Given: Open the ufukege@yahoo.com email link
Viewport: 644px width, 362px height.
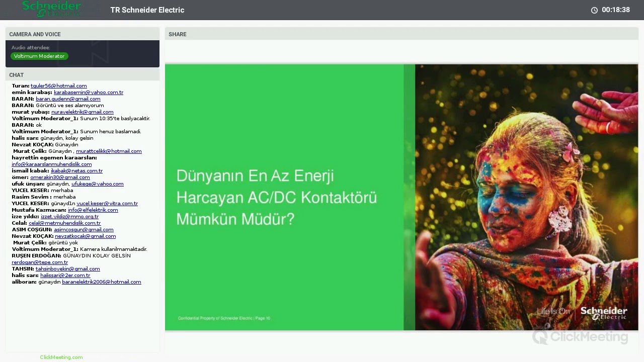Looking at the screenshot, I should pos(98,184).
